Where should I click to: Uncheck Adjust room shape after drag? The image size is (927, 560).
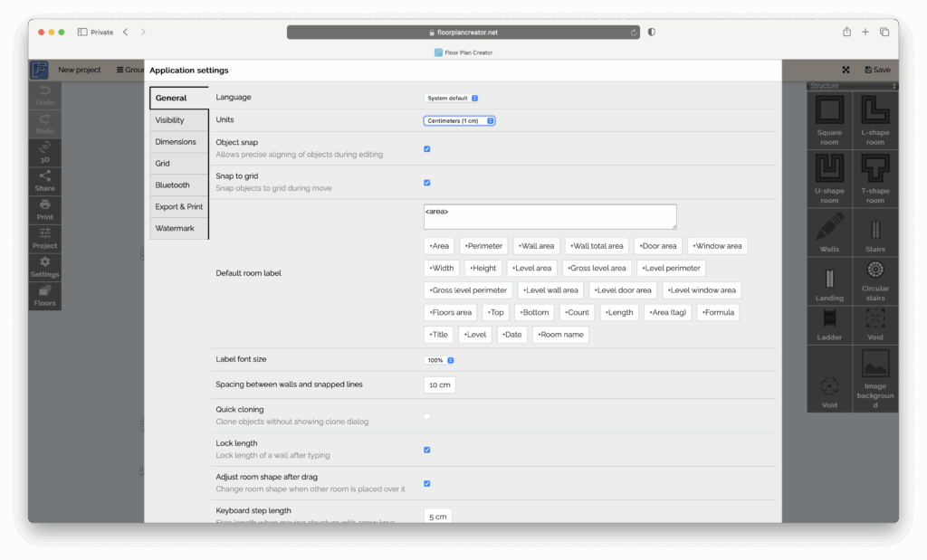point(426,483)
